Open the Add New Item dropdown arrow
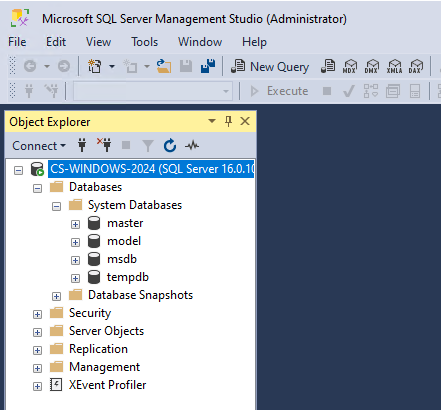The height and width of the screenshot is (410, 441). 147,66
